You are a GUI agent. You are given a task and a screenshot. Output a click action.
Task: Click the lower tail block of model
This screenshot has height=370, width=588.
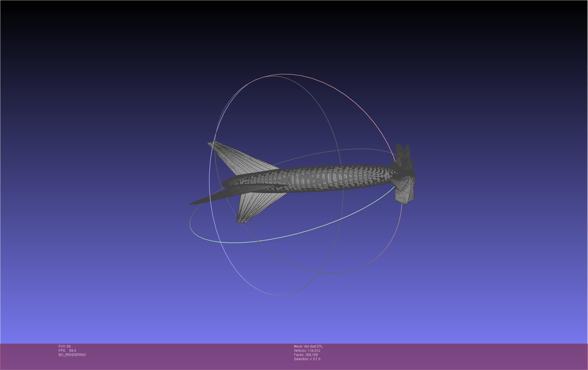click(404, 193)
